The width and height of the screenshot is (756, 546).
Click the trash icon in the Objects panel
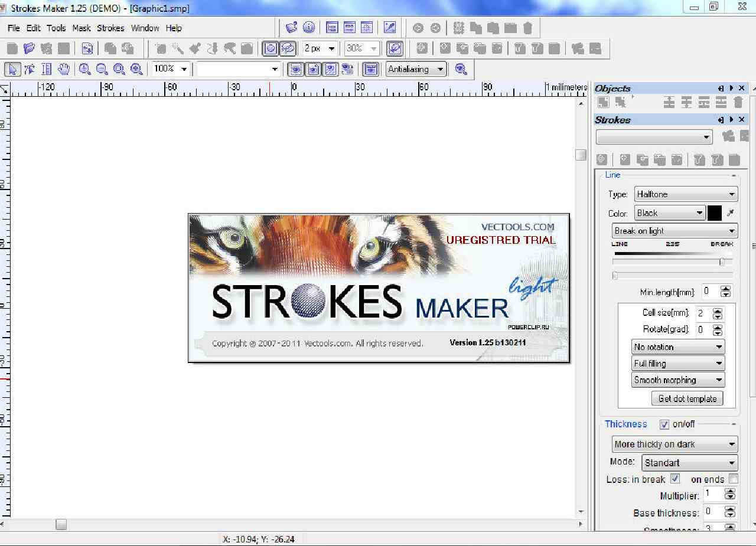pyautogui.click(x=738, y=102)
